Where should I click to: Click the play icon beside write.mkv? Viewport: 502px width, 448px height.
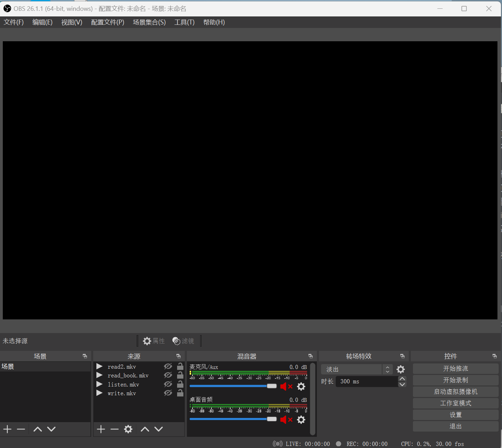tap(100, 393)
